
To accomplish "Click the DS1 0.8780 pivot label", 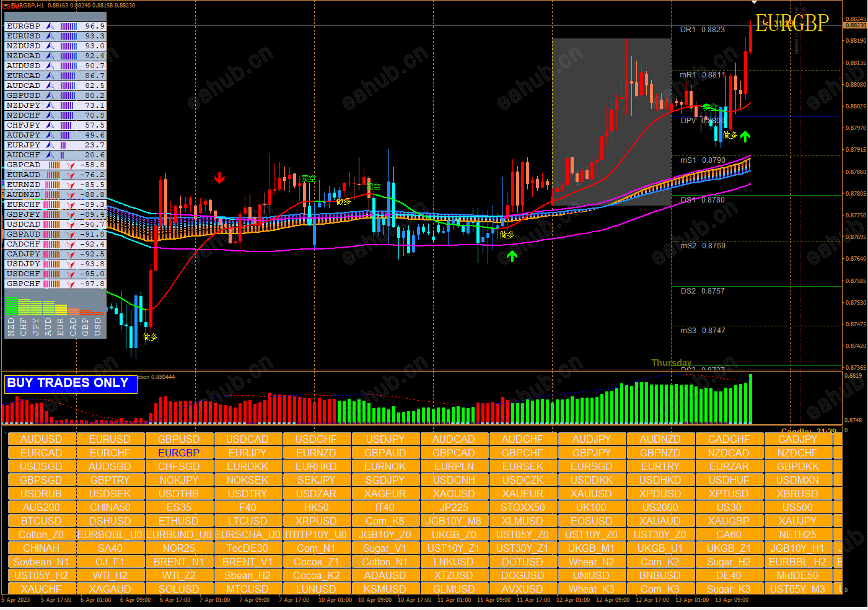I will pos(703,199).
